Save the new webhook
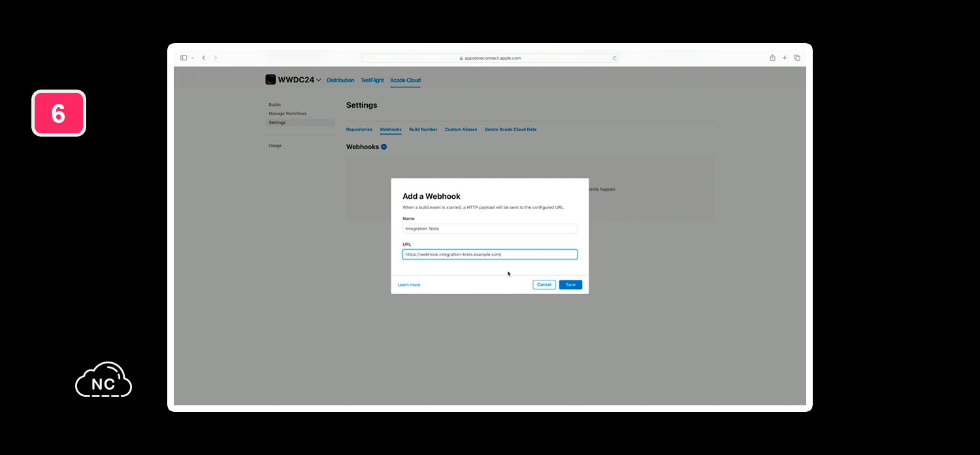The width and height of the screenshot is (980, 455). (570, 285)
